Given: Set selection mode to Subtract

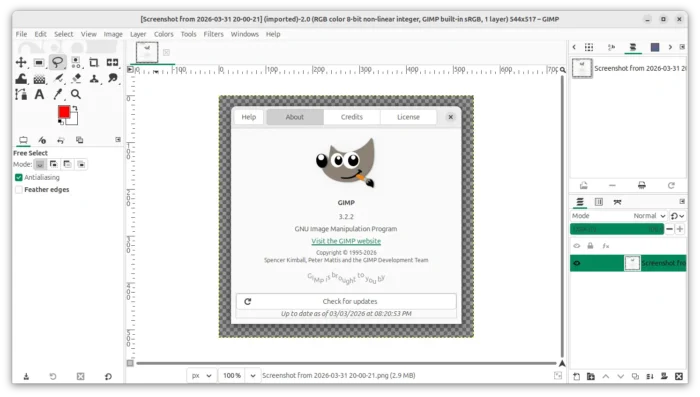Looking at the screenshot, I should (x=67, y=164).
